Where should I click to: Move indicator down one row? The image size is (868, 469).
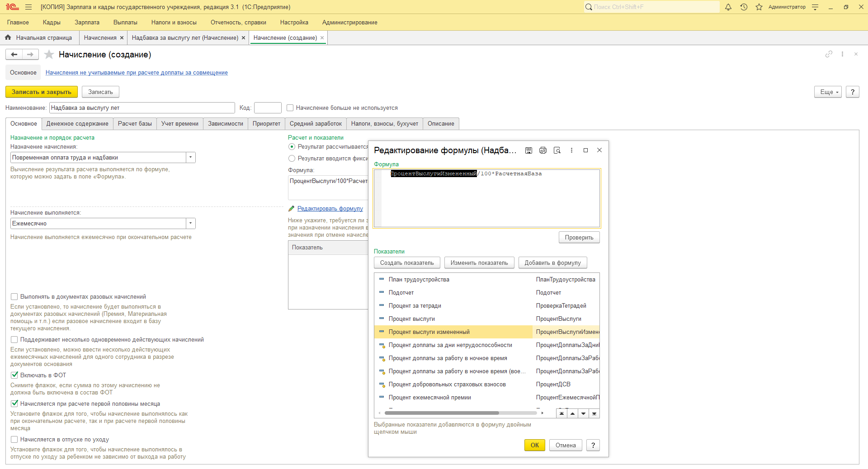(583, 413)
